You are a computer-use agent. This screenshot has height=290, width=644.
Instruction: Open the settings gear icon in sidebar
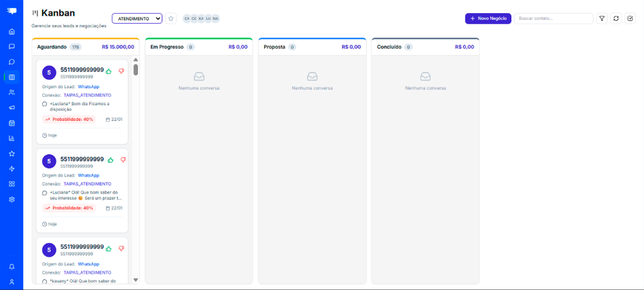coord(12,199)
